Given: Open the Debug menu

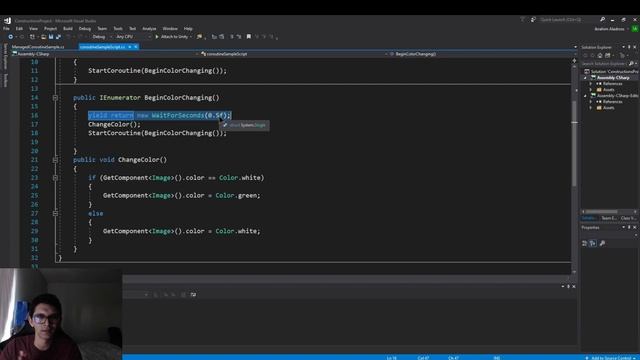Looking at the screenshot, I should pos(85,29).
